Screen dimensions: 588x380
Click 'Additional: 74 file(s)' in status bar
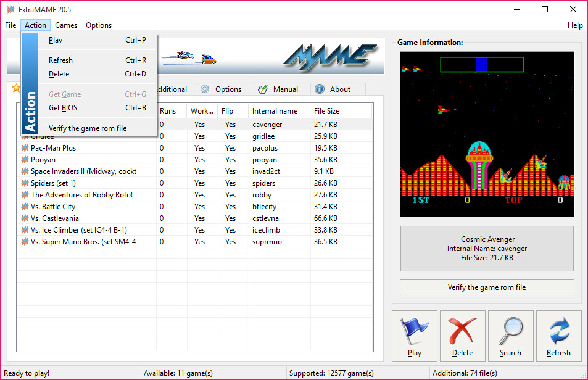[465, 373]
